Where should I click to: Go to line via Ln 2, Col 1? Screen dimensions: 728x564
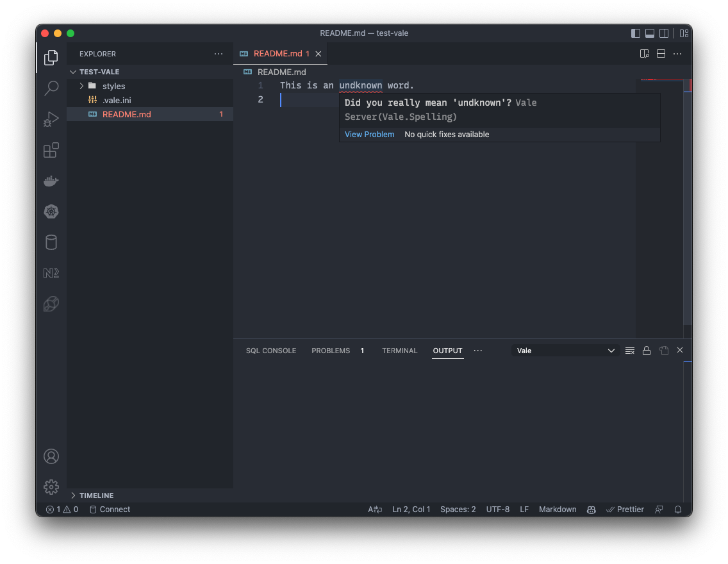(x=411, y=510)
